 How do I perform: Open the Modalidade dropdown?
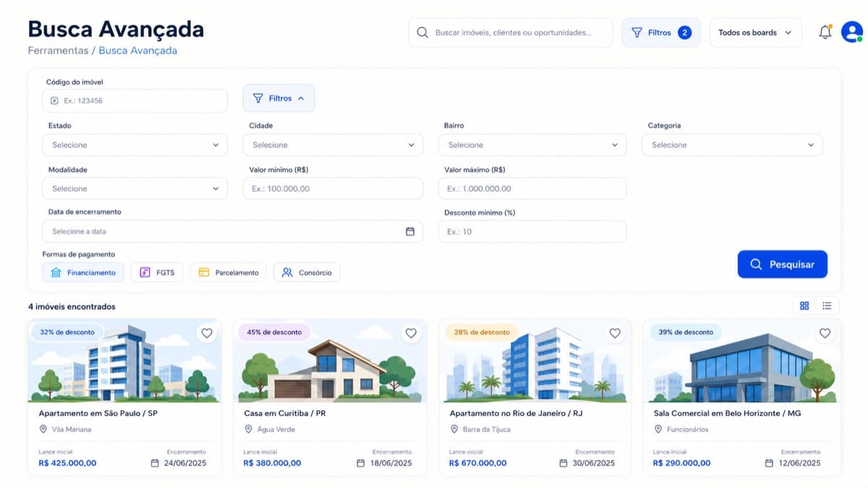(x=135, y=189)
